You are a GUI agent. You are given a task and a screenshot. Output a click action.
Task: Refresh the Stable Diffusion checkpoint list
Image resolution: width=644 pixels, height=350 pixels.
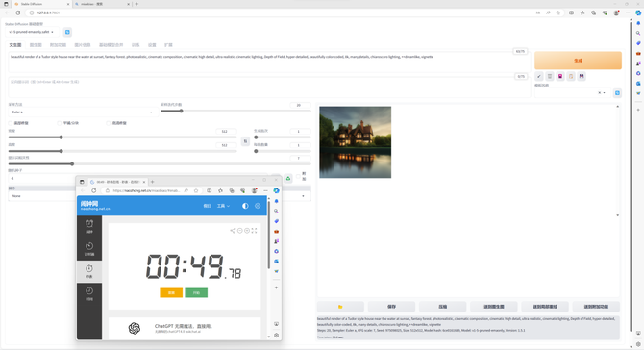point(67,32)
